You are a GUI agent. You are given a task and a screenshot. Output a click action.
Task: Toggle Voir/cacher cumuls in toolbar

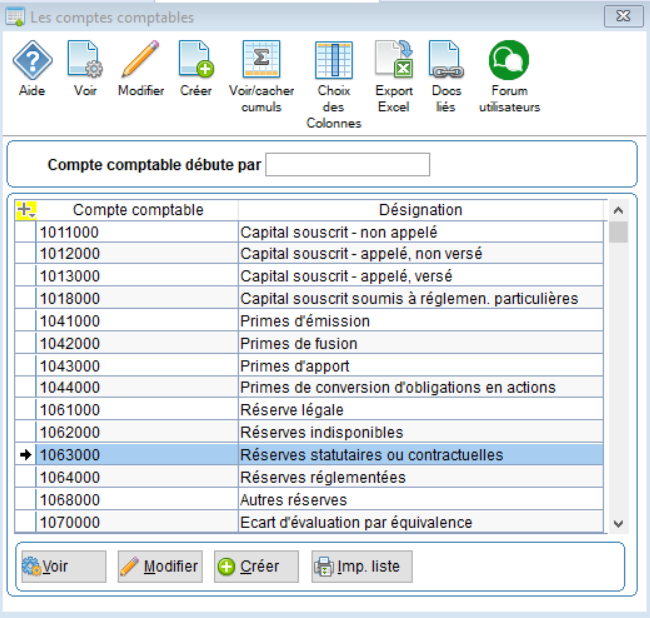261,61
